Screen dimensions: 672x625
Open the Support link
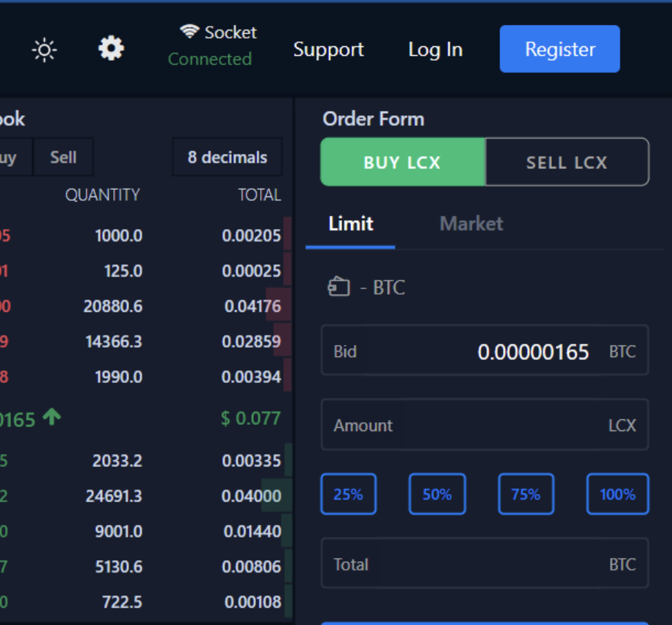tap(328, 50)
